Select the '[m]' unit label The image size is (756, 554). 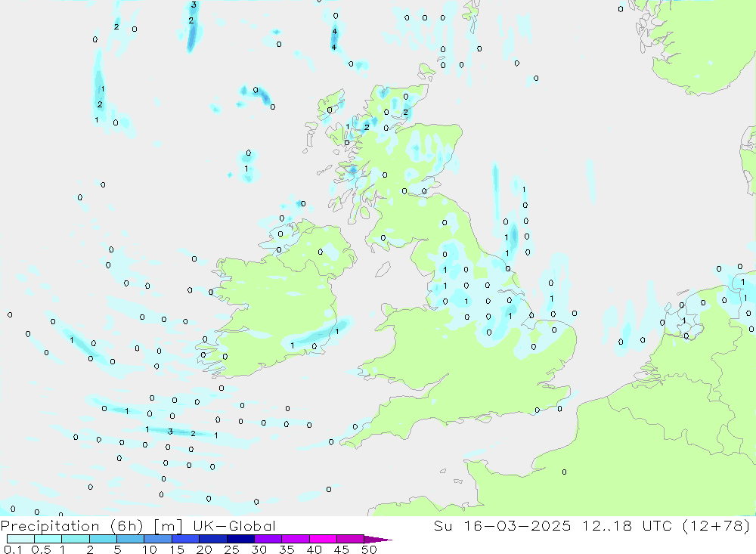(x=168, y=526)
